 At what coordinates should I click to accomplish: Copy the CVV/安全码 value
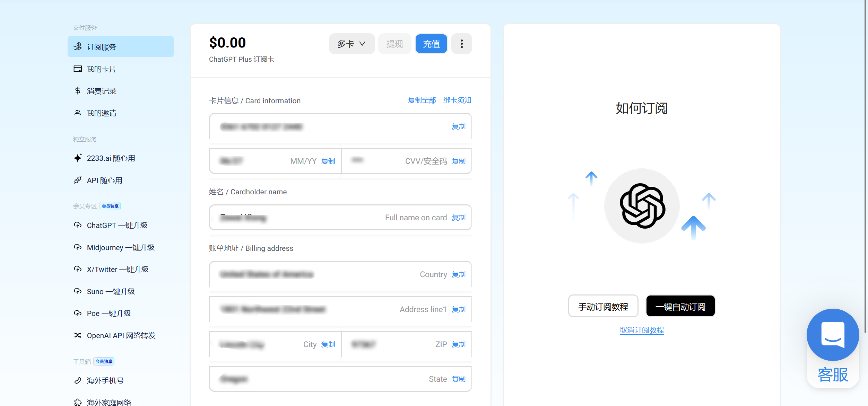tap(458, 161)
